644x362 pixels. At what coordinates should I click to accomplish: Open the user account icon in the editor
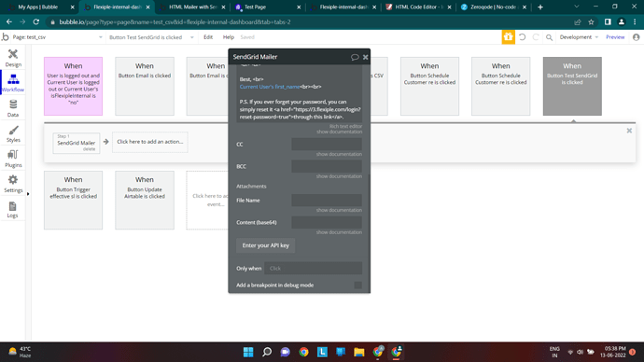tap(637, 37)
